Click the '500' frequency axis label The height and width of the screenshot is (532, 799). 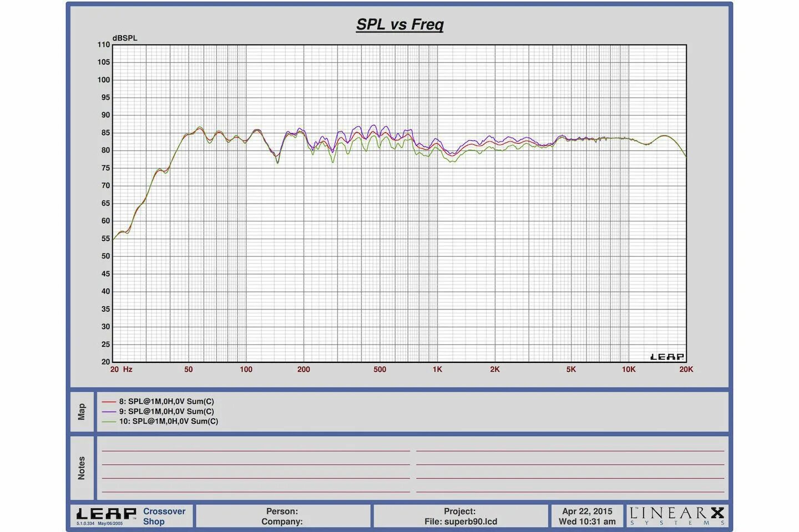pos(380,369)
